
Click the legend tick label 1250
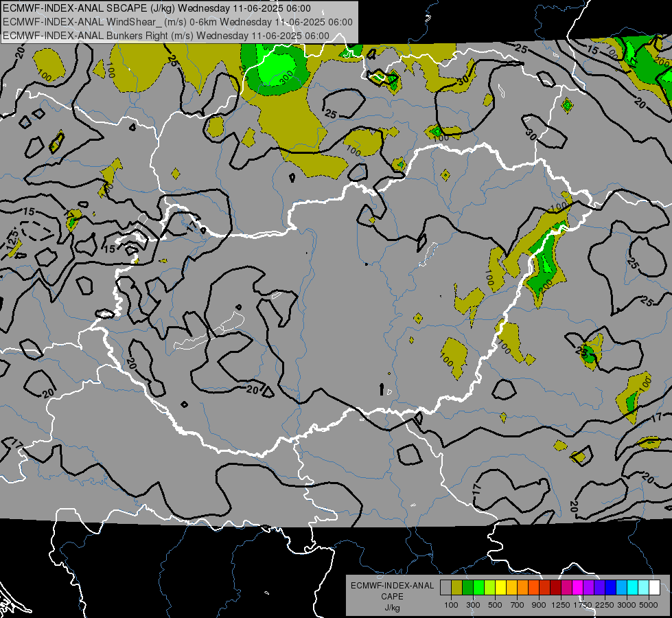point(561,605)
